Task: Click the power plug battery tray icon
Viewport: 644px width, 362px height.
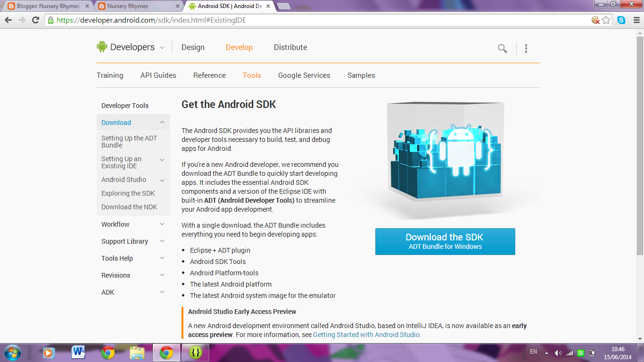Action: [592, 353]
